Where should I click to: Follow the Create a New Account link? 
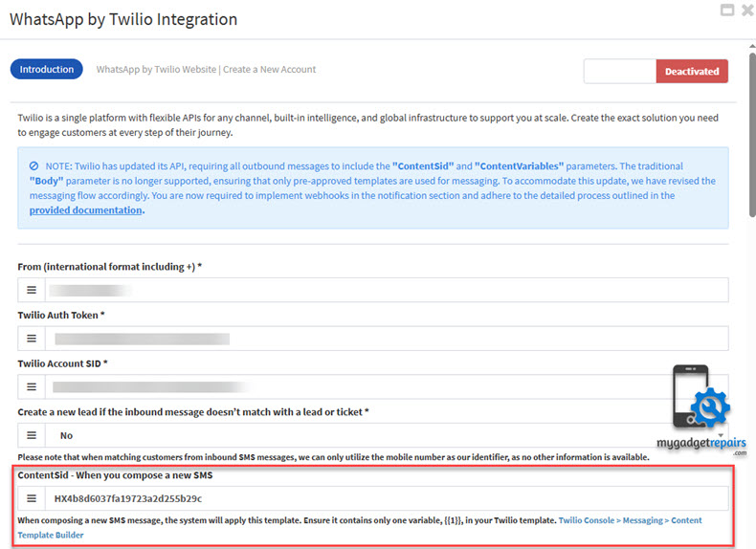point(270,70)
